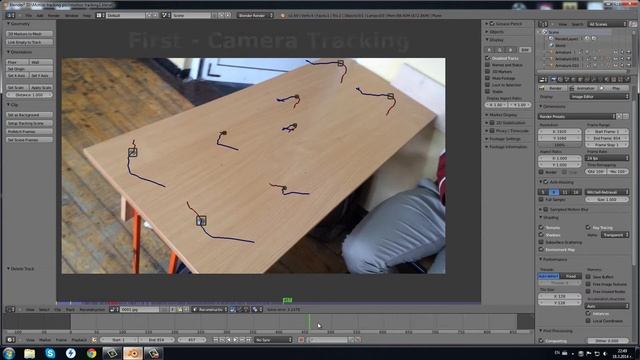
Task: Click the Setup Tracking Scene button
Action: tap(29, 123)
